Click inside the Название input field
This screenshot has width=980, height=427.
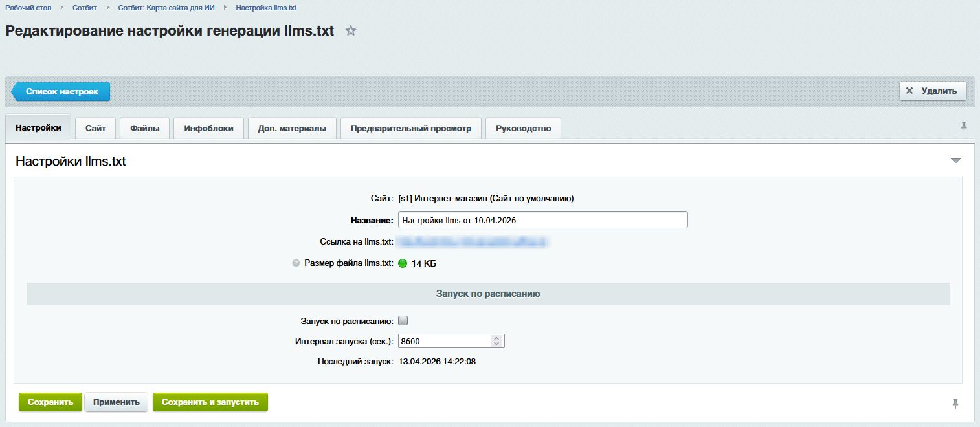click(544, 219)
